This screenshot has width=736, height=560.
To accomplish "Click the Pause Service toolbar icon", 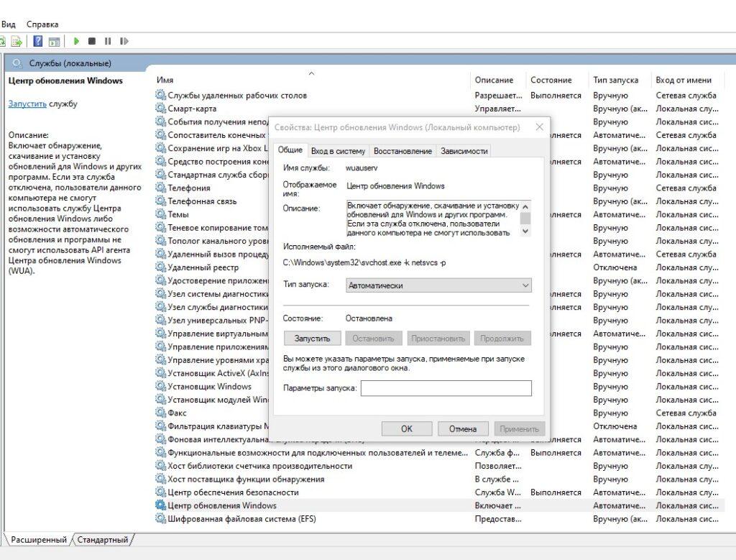I will tap(108, 41).
